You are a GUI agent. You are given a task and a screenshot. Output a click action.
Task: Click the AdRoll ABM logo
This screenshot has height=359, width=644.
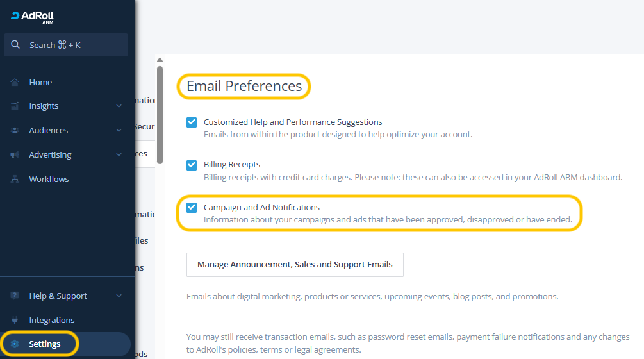point(33,17)
